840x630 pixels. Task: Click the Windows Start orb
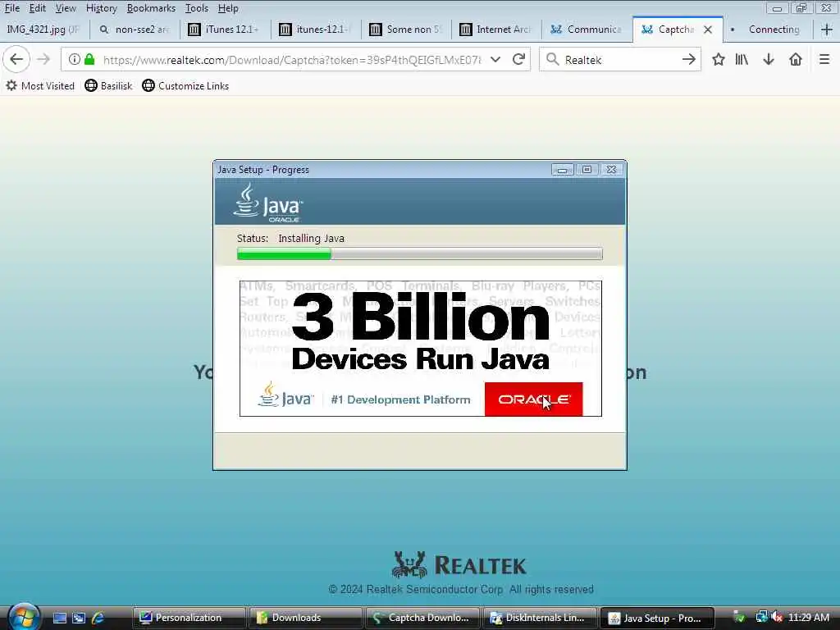click(24, 617)
